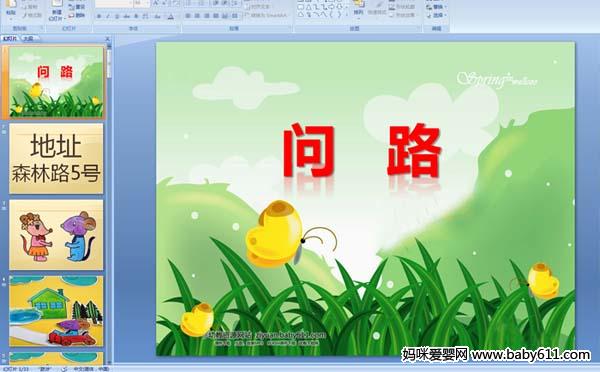Click the align text left icon

pos(188,16)
